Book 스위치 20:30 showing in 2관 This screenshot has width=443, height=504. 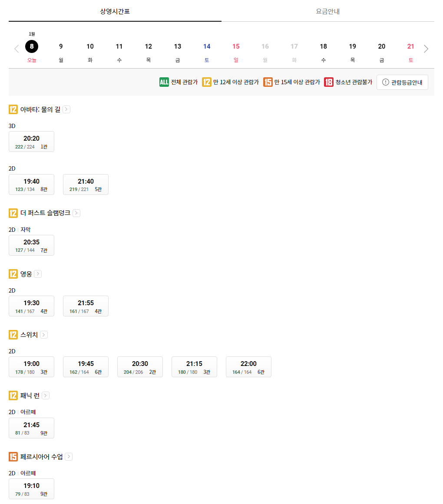pyautogui.click(x=140, y=367)
